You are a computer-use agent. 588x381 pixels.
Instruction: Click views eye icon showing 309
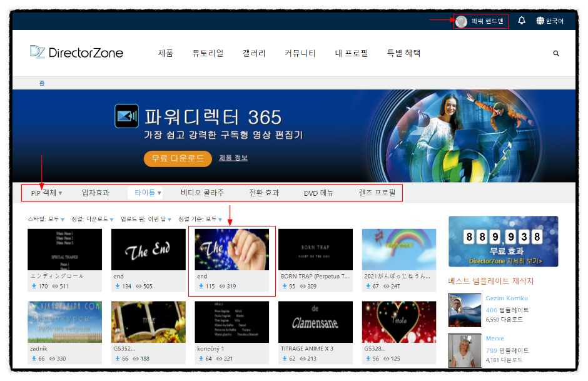(x=303, y=286)
